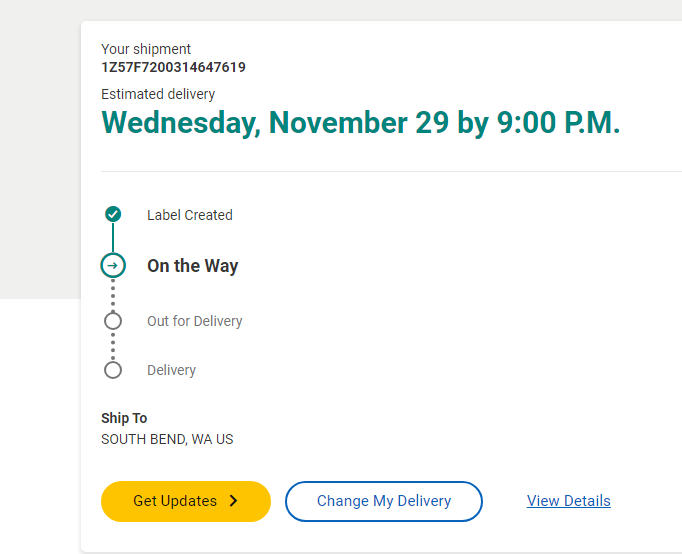This screenshot has height=554, width=682.
Task: Click the green Label Created checkmark icon
Action: pyautogui.click(x=113, y=214)
